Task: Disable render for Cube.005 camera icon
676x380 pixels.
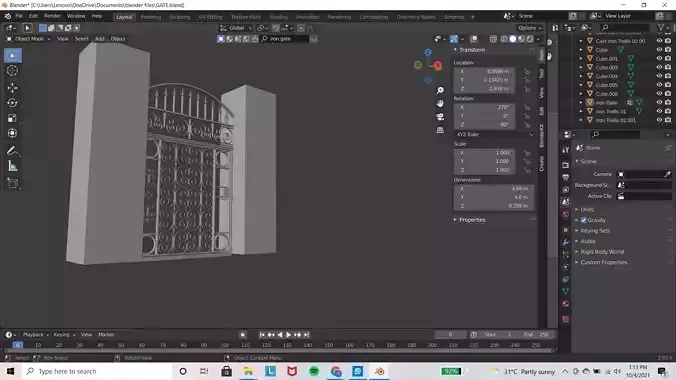Action: [668, 85]
